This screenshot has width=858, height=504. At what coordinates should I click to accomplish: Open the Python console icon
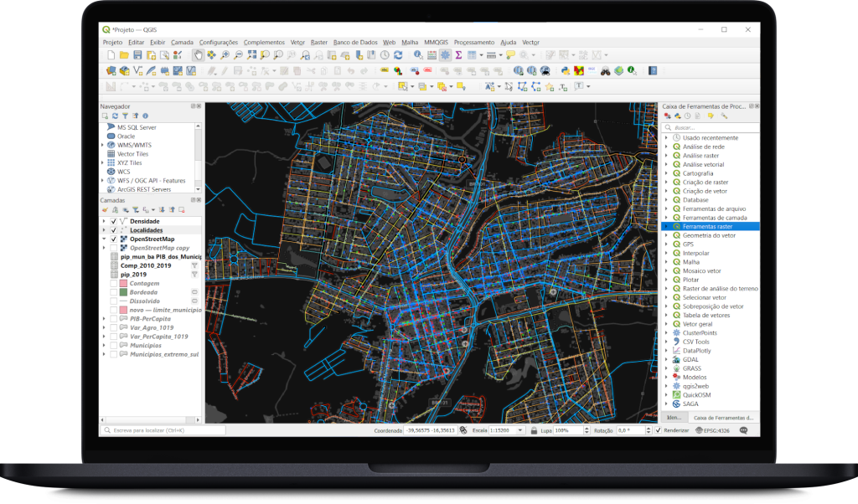tap(566, 70)
